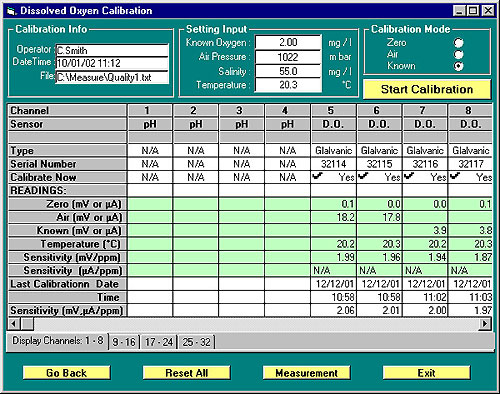Viewport: 500px width, 394px height.
Task: Select the Air calibration mode
Action: [459, 54]
